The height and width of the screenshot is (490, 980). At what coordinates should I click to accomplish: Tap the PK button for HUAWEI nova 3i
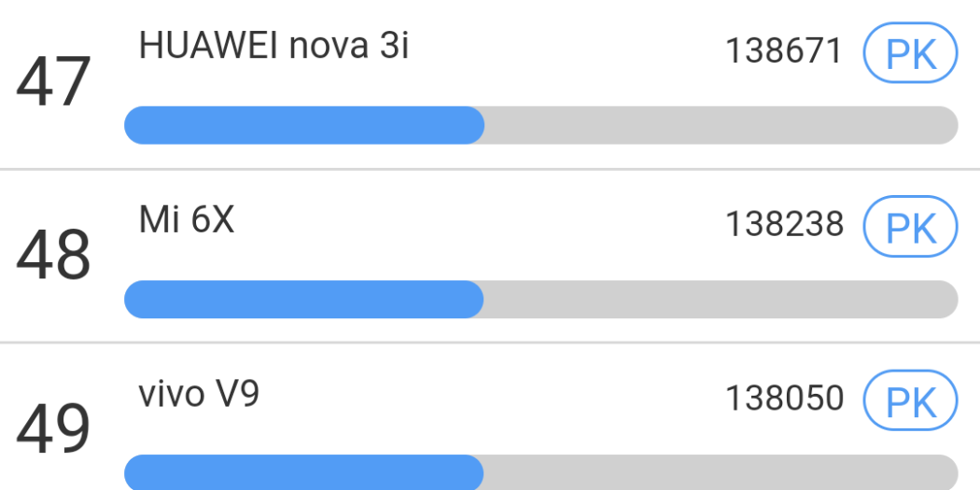click(910, 55)
